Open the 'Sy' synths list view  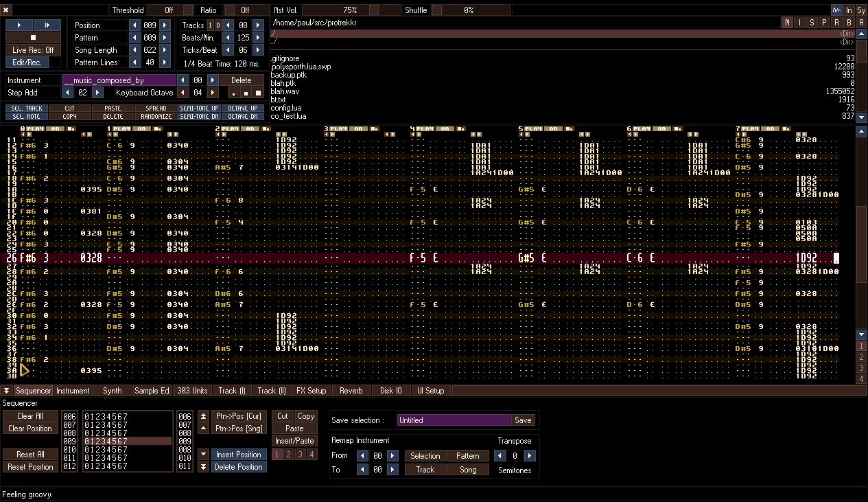[x=861, y=10]
